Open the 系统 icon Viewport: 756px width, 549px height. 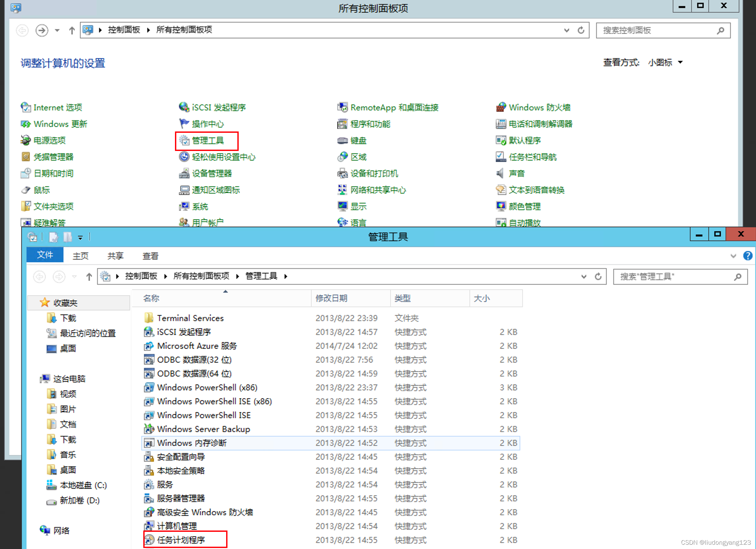(184, 206)
